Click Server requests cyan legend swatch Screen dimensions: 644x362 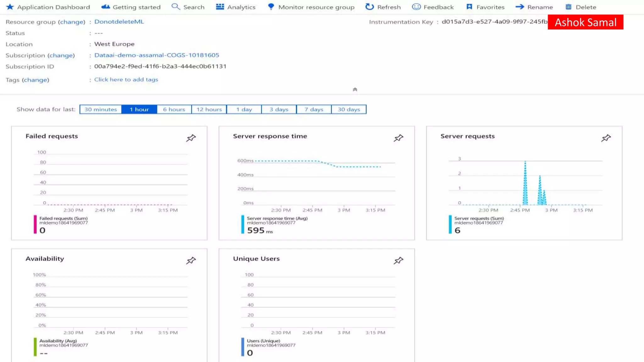[x=450, y=224]
